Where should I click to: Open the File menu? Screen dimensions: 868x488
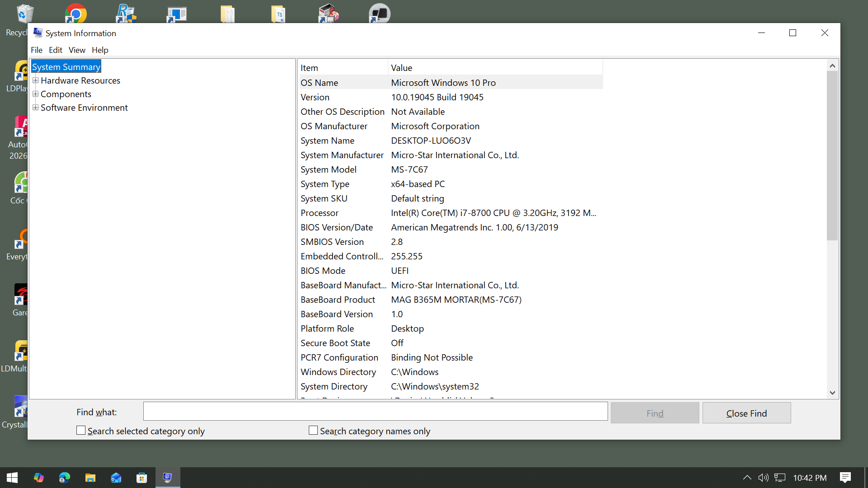[x=37, y=50]
